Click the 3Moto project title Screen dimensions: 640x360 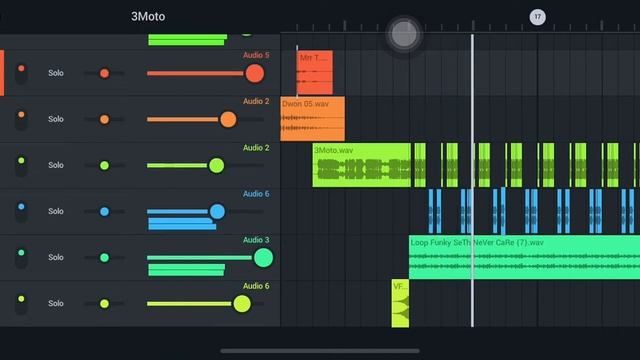tap(148, 16)
